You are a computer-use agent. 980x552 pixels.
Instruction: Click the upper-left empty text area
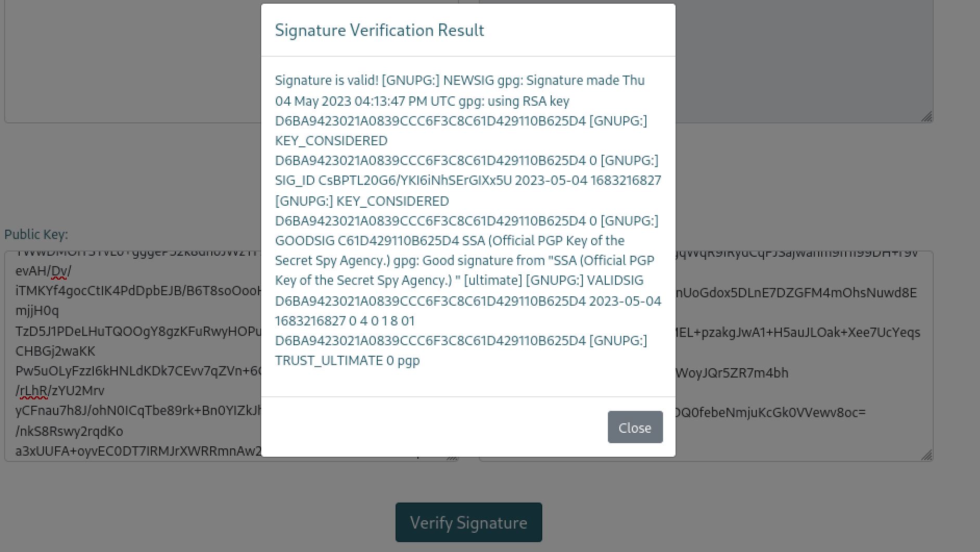click(x=130, y=62)
